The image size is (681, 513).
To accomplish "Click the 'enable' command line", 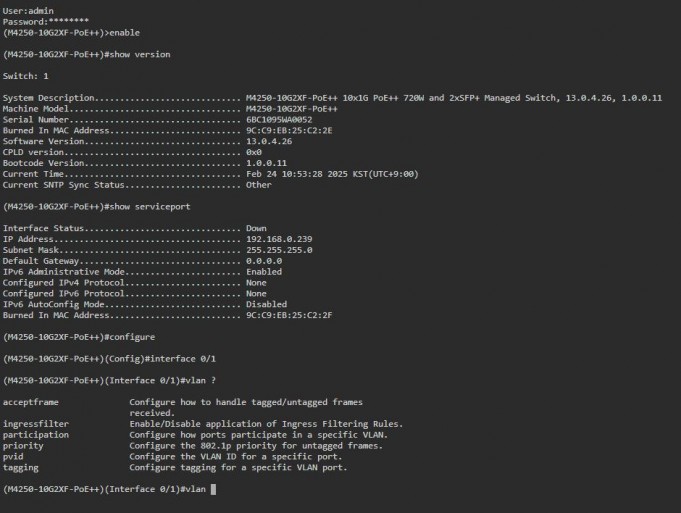I will tap(71, 33).
